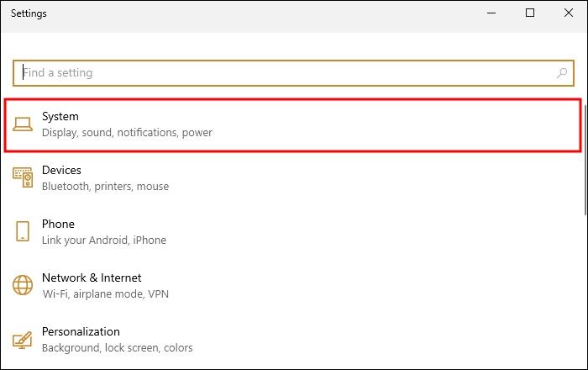Click the vertical scrollbar thumb
The height and width of the screenshot is (370, 588).
pyautogui.click(x=585, y=160)
